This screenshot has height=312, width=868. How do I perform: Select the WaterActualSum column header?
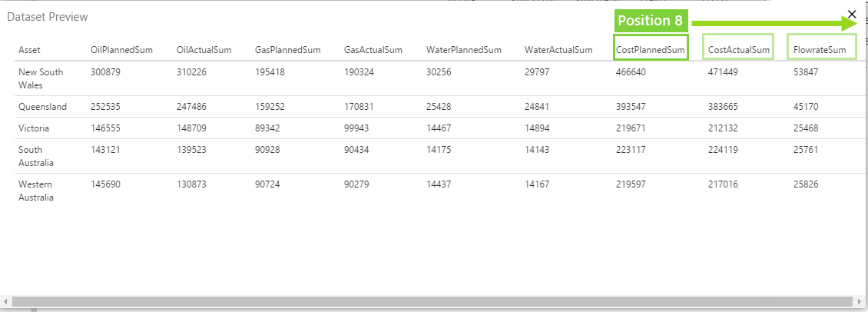click(558, 50)
